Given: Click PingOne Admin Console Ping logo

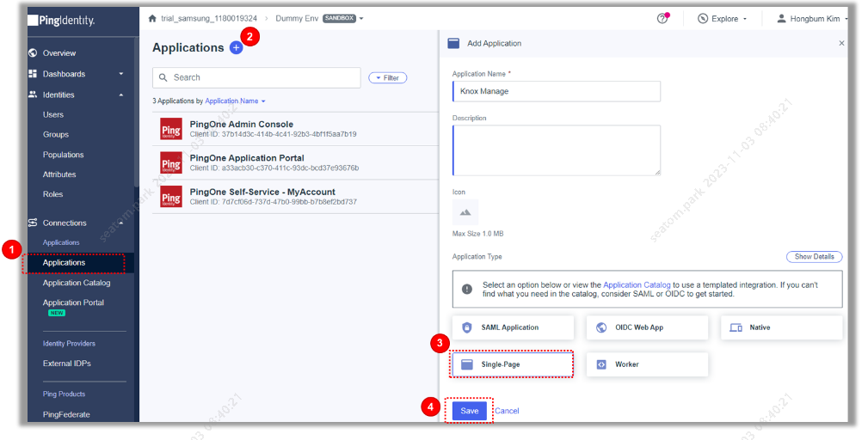Looking at the screenshot, I should [x=171, y=129].
